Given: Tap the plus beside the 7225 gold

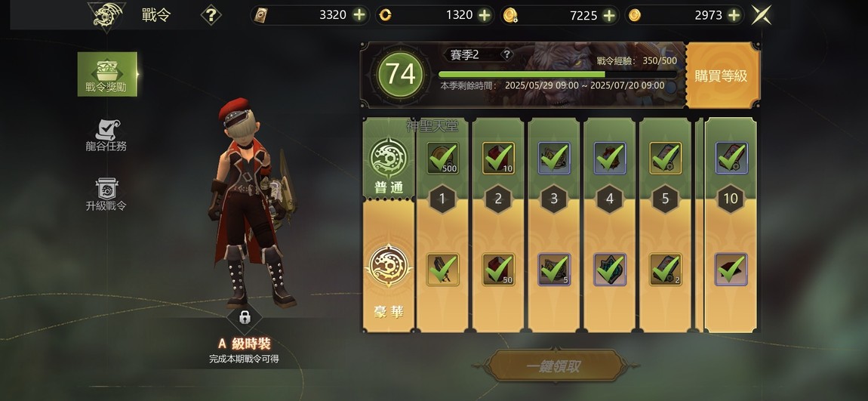Looking at the screenshot, I should pyautogui.click(x=609, y=16).
